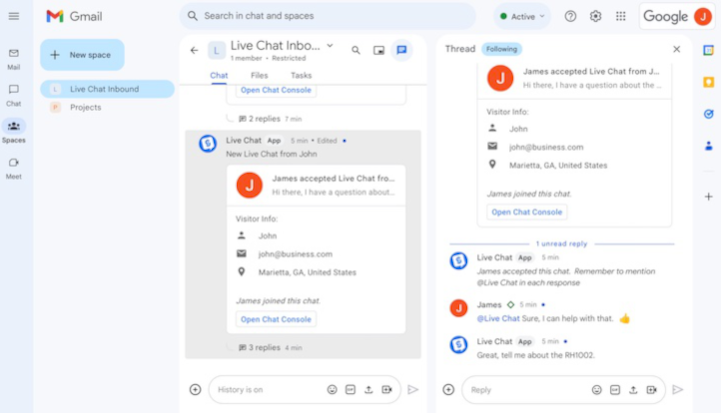Click the Reply input field
This screenshot has width=721, height=413.
(x=525, y=389)
